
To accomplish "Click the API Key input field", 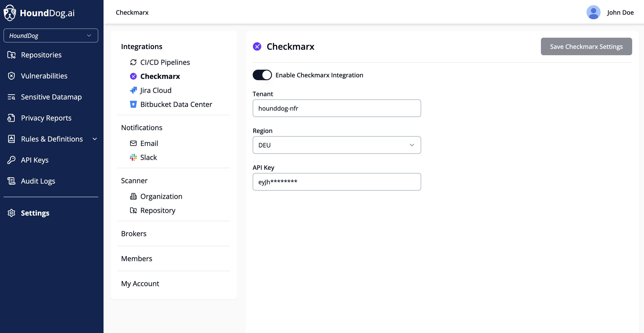I will click(336, 182).
